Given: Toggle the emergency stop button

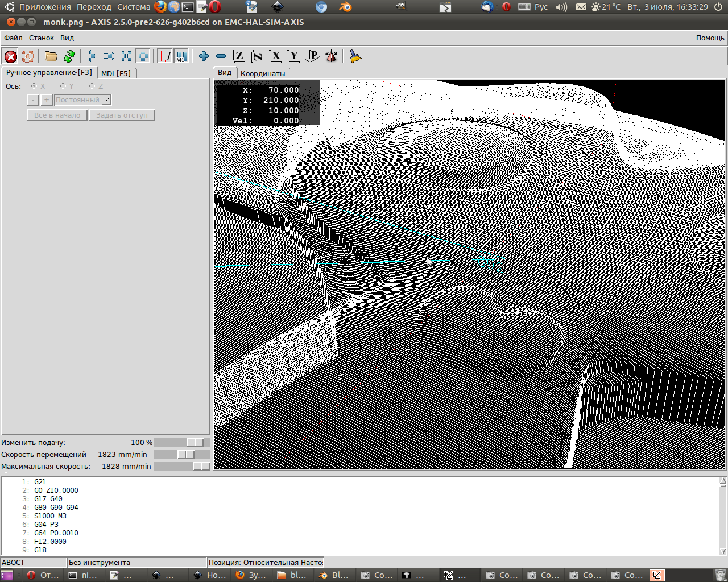Looking at the screenshot, I should tap(11, 56).
